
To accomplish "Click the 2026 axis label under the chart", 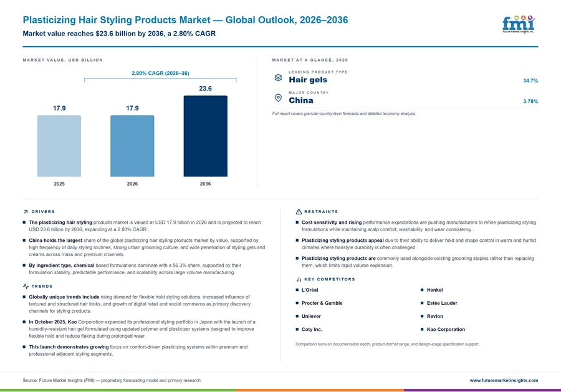I will point(132,184).
